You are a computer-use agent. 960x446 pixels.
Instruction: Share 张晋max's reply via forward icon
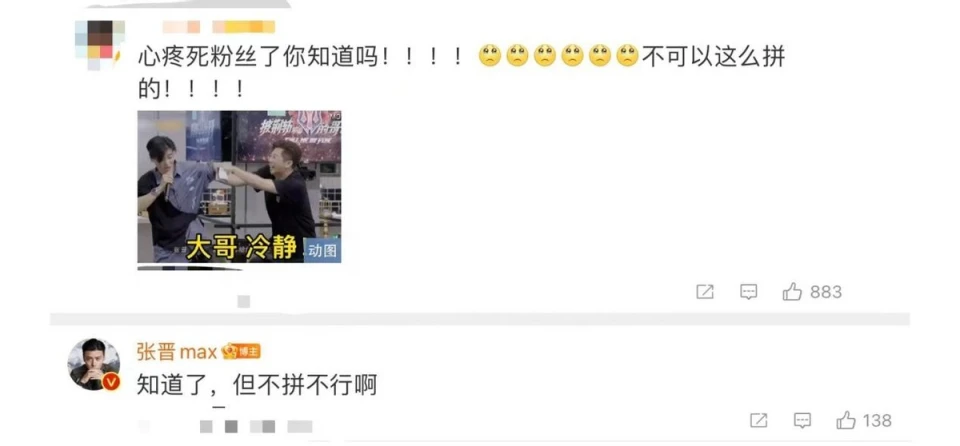[759, 420]
